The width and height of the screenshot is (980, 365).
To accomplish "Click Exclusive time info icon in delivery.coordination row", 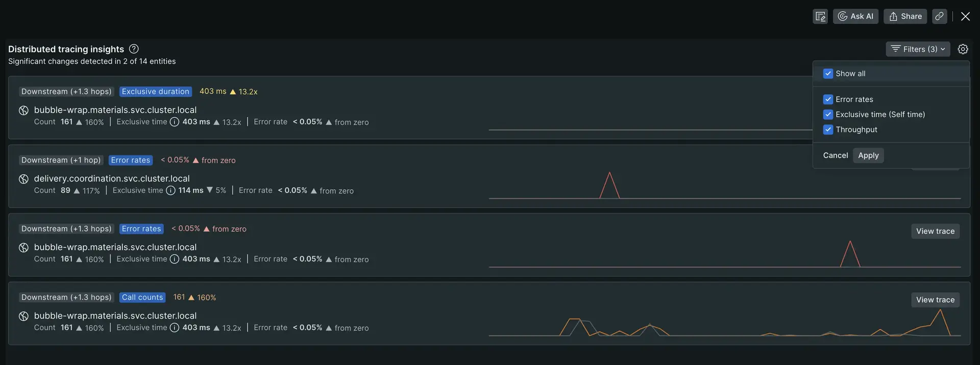I will tap(170, 191).
